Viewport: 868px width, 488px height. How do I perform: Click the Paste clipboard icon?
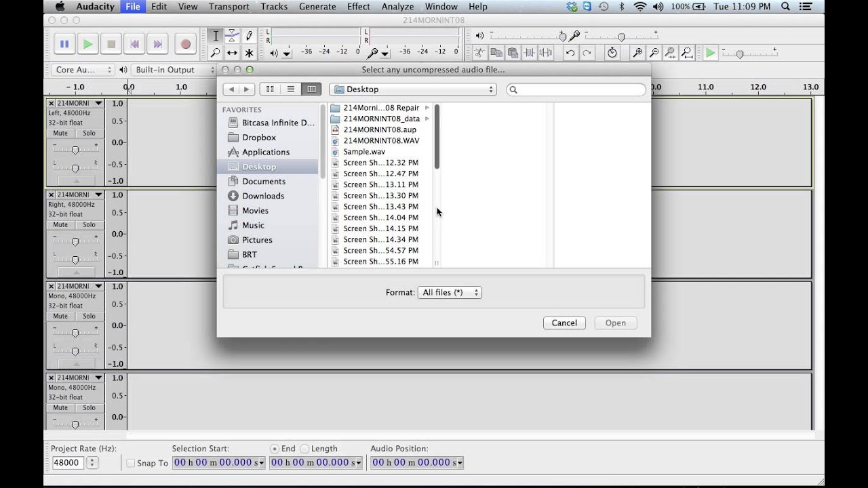pyautogui.click(x=513, y=52)
